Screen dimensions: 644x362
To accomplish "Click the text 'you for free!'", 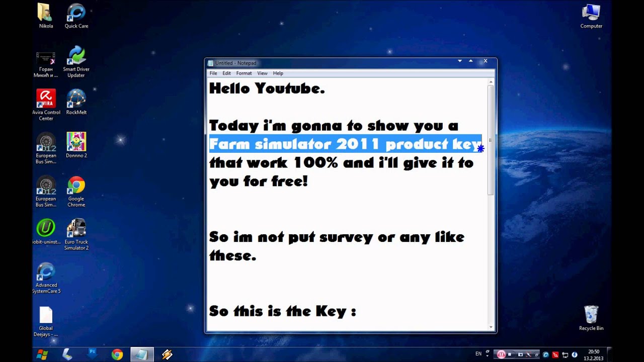I will coord(258,182).
